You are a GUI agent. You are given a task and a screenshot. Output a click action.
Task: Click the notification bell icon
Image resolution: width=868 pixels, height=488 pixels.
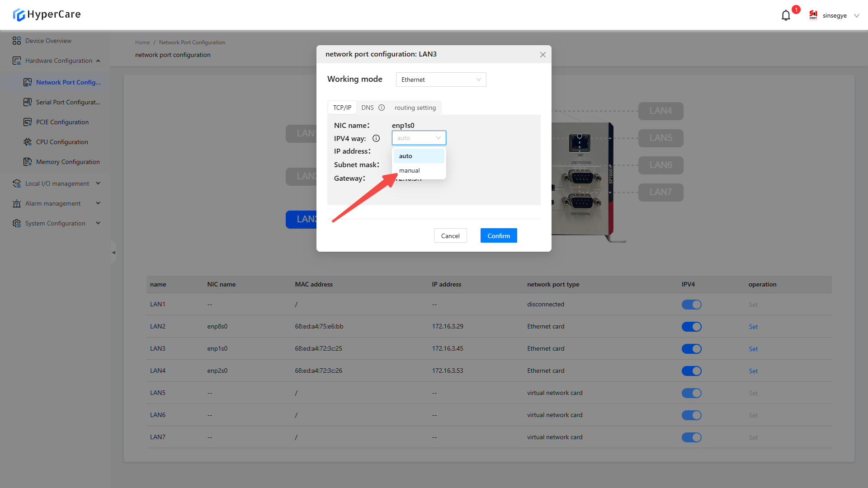pyautogui.click(x=786, y=15)
